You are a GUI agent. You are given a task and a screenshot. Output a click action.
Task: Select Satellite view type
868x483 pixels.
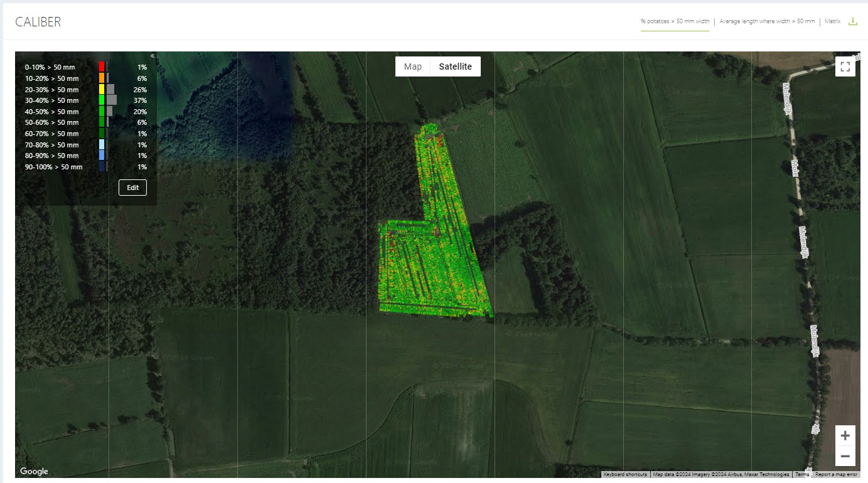(455, 66)
